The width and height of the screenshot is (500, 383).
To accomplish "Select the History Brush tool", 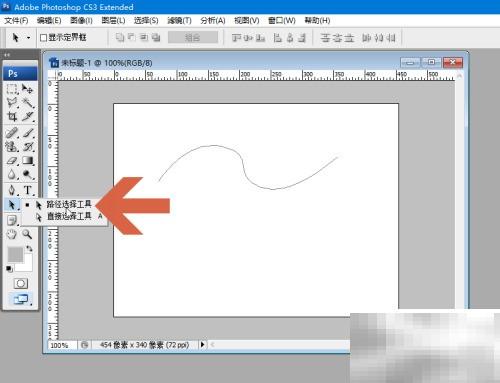I will [x=27, y=147].
